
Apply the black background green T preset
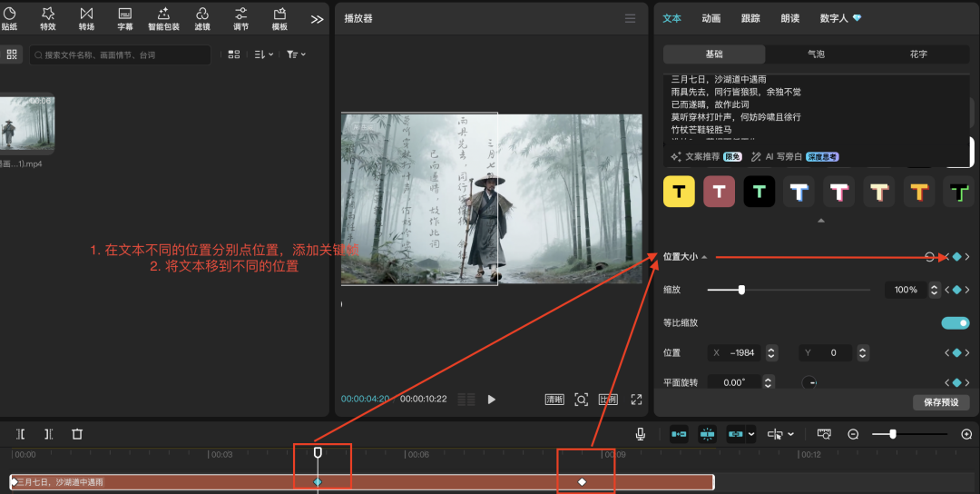click(x=759, y=192)
